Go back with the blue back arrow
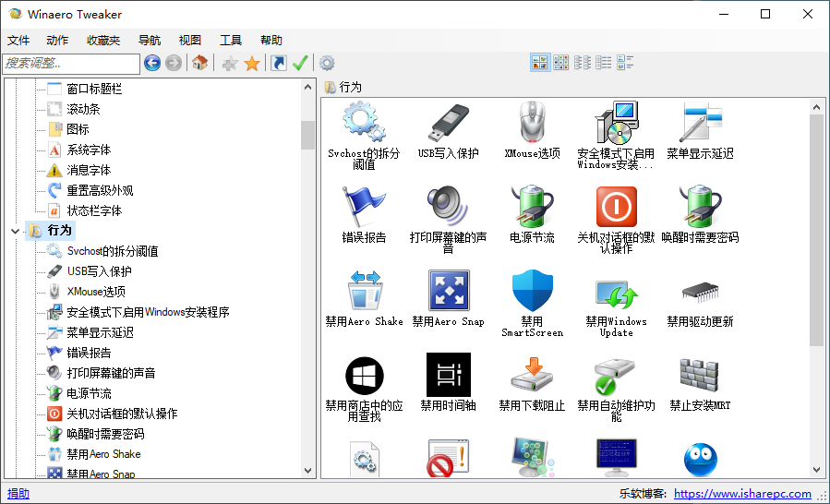Screen dimensions: 830x504 (x=152, y=63)
